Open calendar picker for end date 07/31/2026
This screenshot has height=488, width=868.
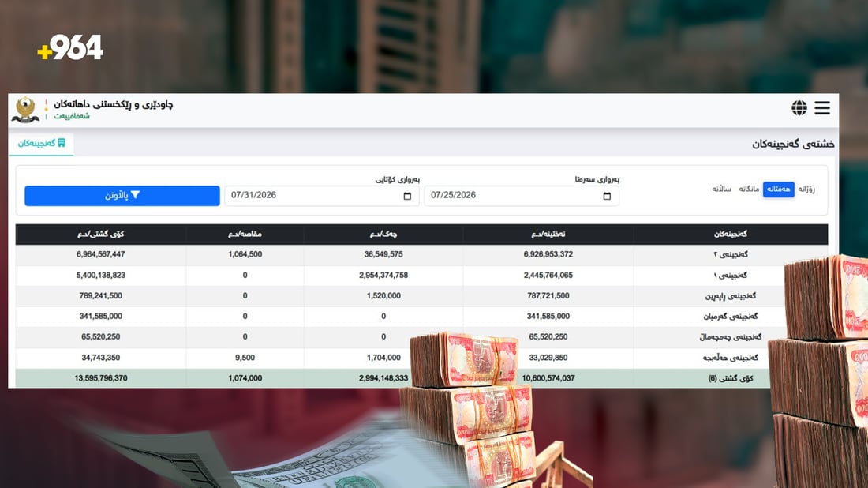[x=407, y=196]
